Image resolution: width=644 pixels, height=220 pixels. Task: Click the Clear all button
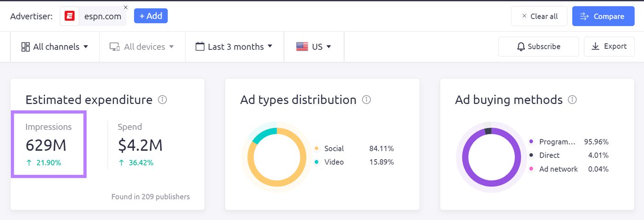coord(539,17)
